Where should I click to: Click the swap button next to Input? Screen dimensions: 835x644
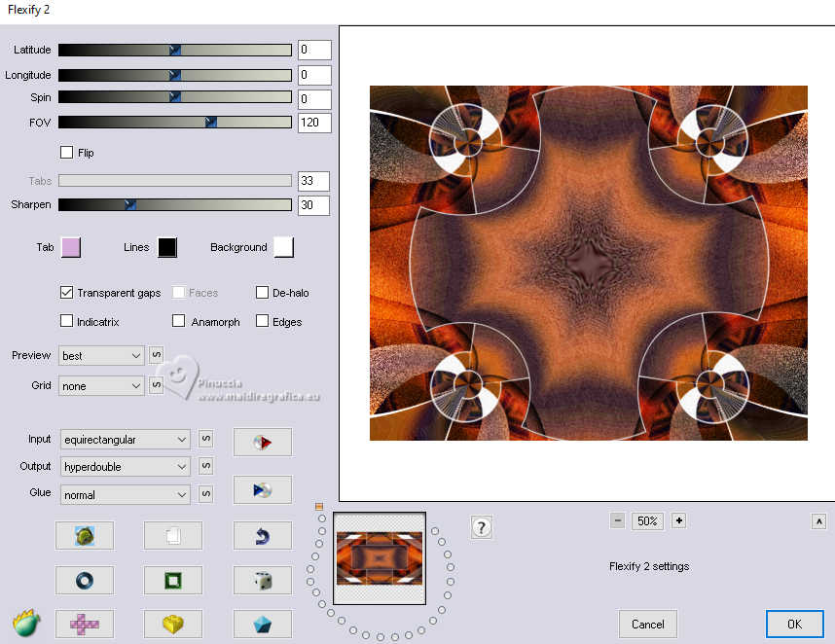click(206, 439)
